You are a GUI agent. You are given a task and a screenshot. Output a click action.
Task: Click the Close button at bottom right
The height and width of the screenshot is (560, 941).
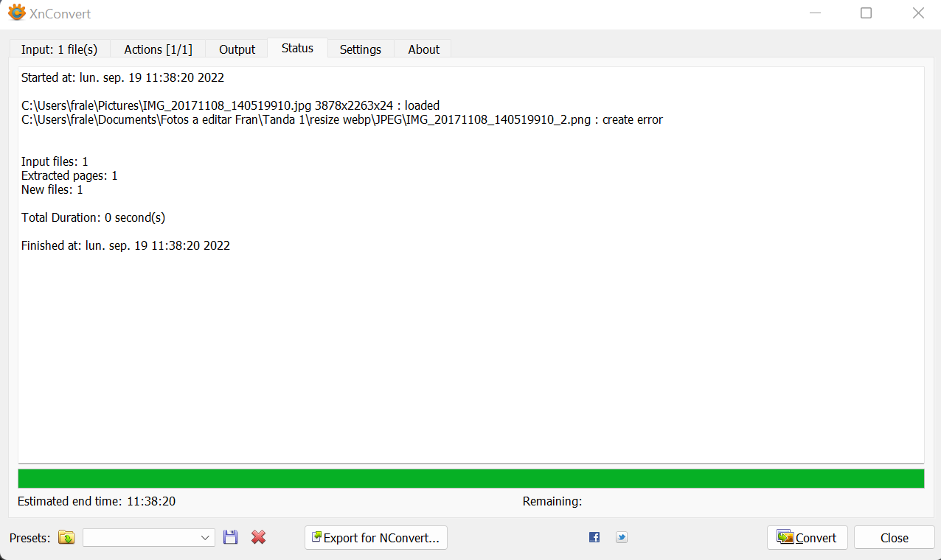(x=895, y=538)
